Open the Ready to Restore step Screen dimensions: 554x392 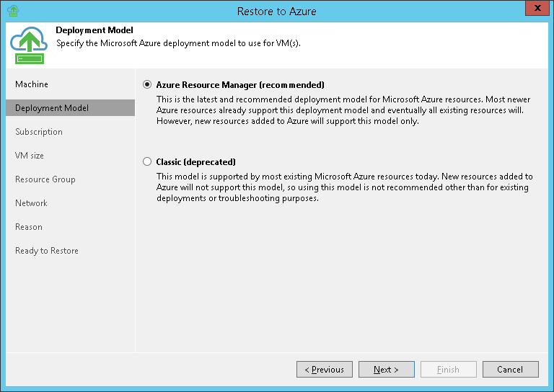click(x=47, y=251)
